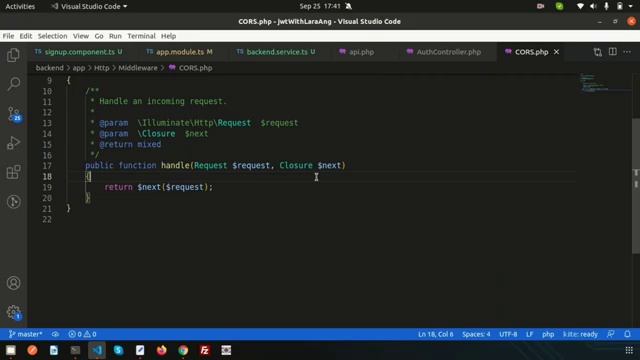The width and height of the screenshot is (640, 360).
Task: Click the kite: ready status item
Action: coord(580,334)
